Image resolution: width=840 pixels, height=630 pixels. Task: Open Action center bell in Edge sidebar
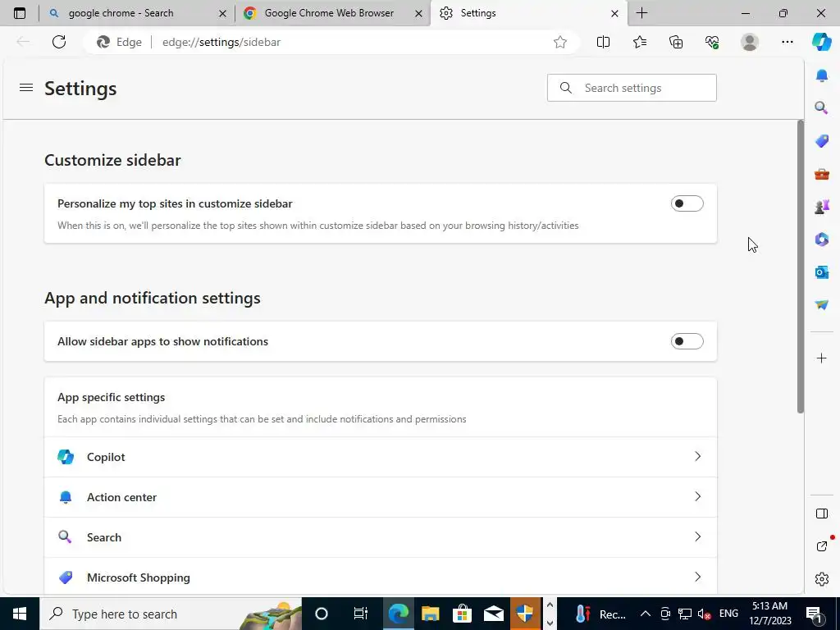tap(821, 75)
